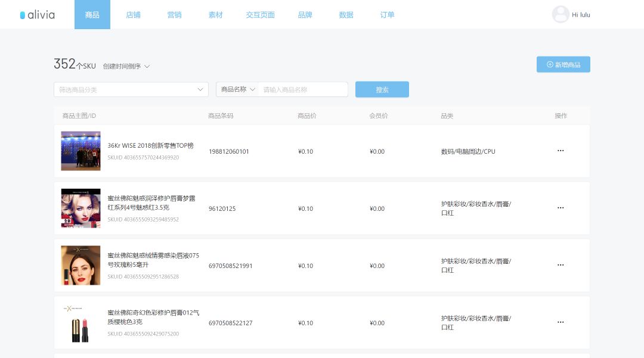Expand the 商品名称 search type dropdown

pos(238,89)
